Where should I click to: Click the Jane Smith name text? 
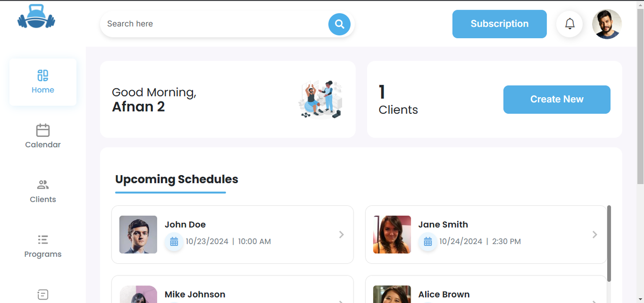coord(443,225)
